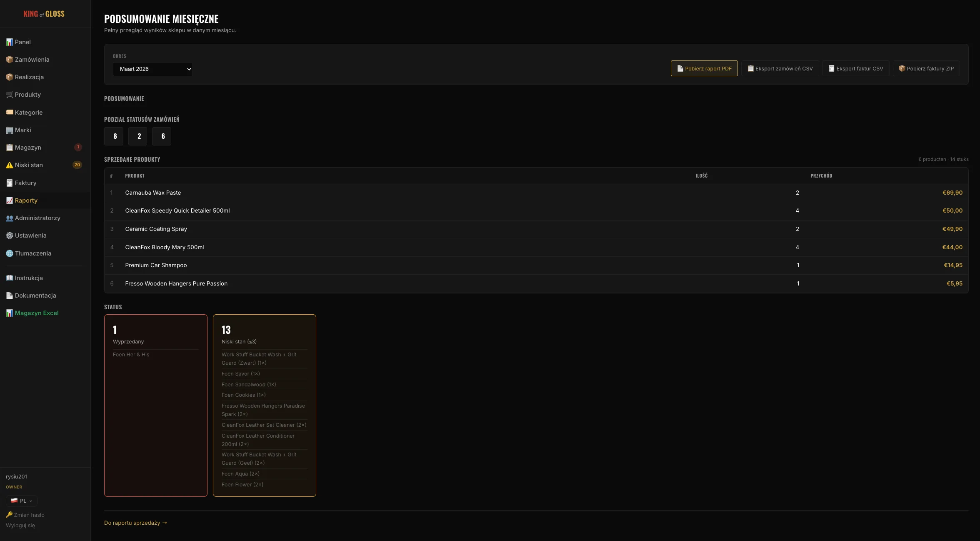Go to Administratorzy in the sidebar
Screen dimensions: 980x541
[37, 218]
